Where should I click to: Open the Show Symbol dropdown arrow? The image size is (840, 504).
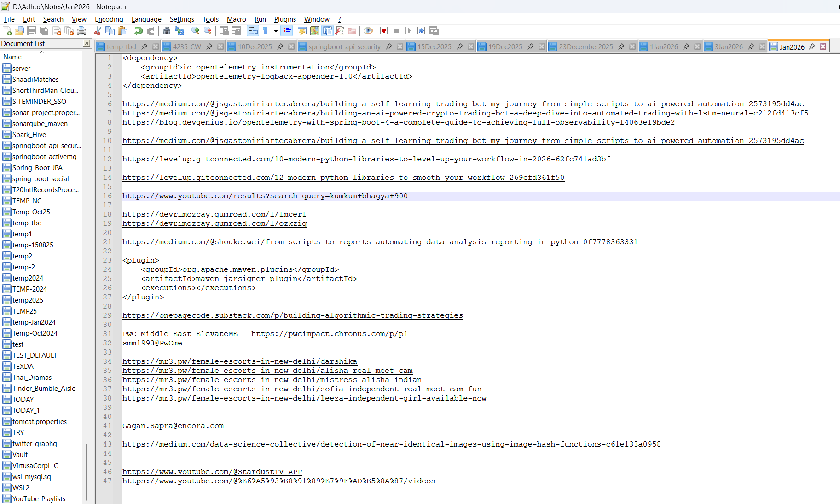click(276, 30)
